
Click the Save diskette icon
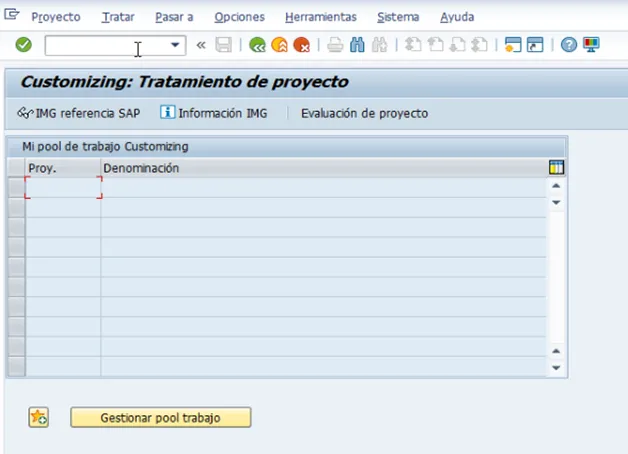223,44
